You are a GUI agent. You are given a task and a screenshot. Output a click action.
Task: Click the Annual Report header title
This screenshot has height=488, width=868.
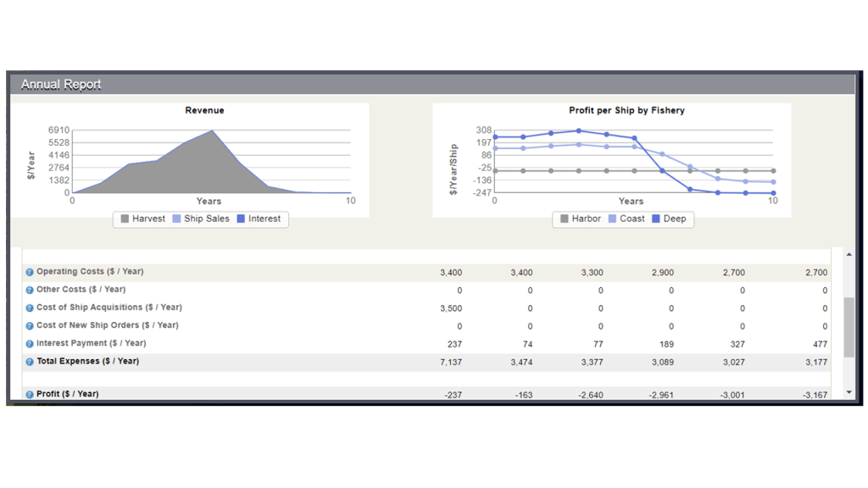(x=61, y=85)
